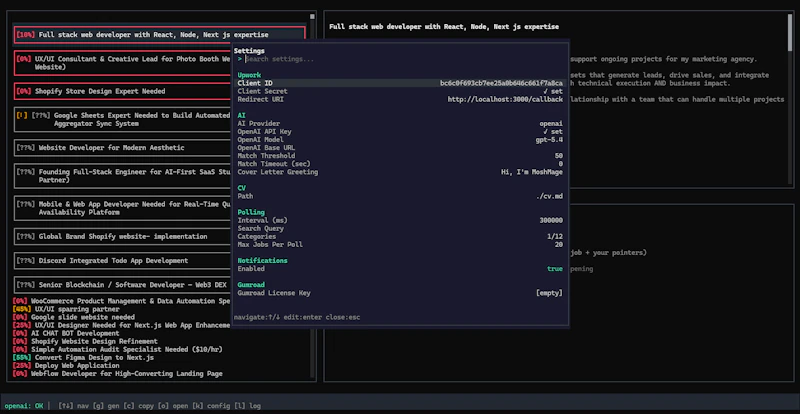Click UX/UI Designer Needed for Next.js row
This screenshot has height=414, width=800.
[121, 325]
